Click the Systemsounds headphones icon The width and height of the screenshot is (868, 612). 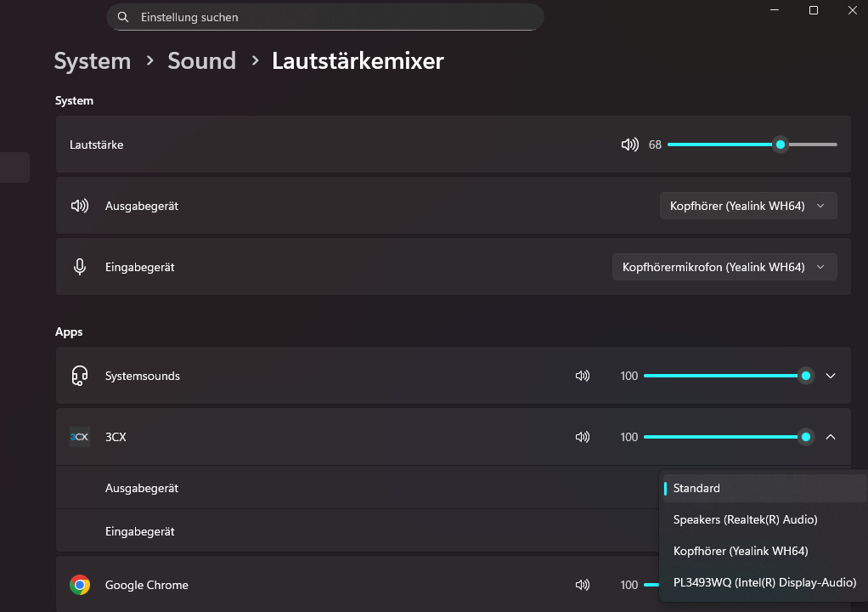(79, 375)
